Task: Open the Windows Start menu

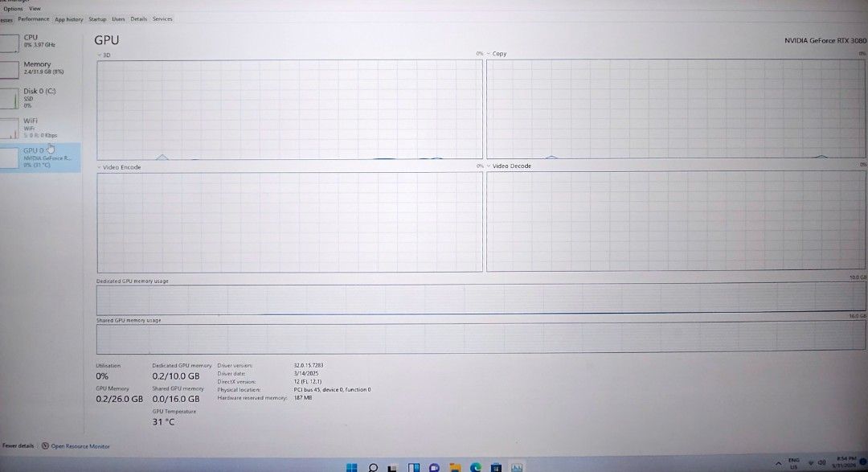Action: [x=351, y=467]
